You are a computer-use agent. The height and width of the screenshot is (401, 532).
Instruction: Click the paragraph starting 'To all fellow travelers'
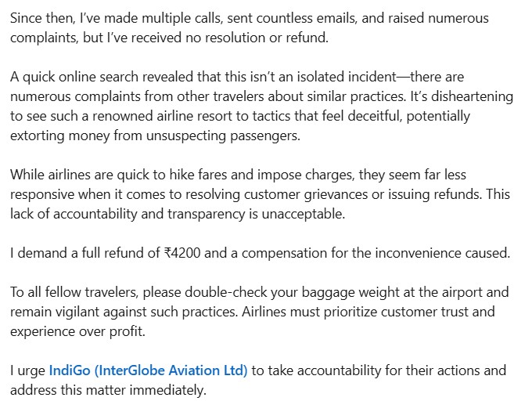pos(260,312)
